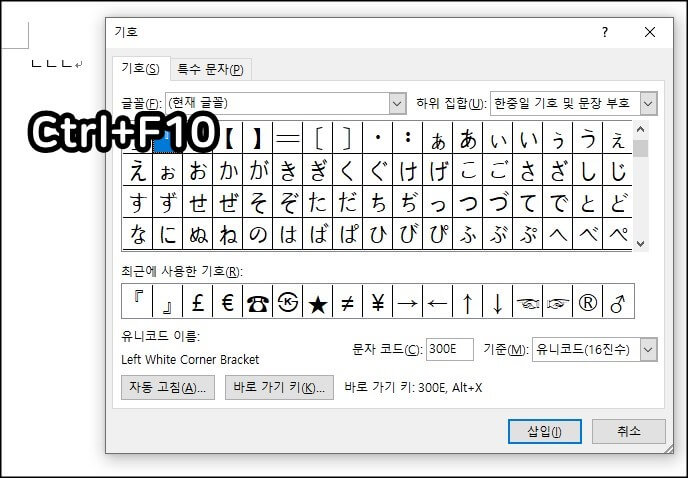Image resolution: width=688 pixels, height=478 pixels.
Task: Select the yen sign ¥ in recent symbols
Action: 378,301
